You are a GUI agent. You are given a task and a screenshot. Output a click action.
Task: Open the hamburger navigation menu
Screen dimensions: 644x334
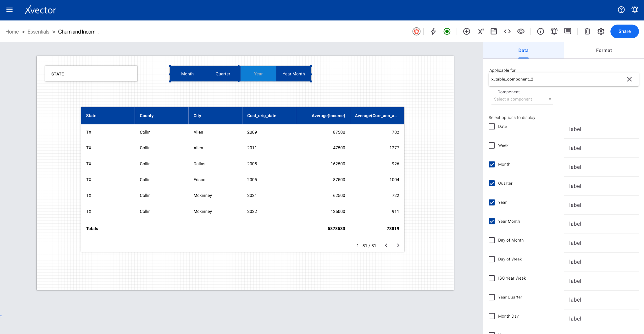click(9, 10)
